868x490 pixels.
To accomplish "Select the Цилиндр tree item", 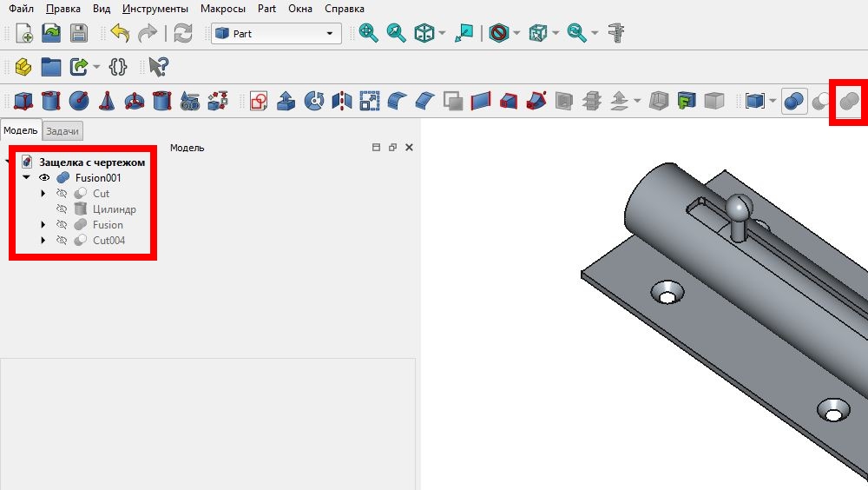I will point(115,209).
